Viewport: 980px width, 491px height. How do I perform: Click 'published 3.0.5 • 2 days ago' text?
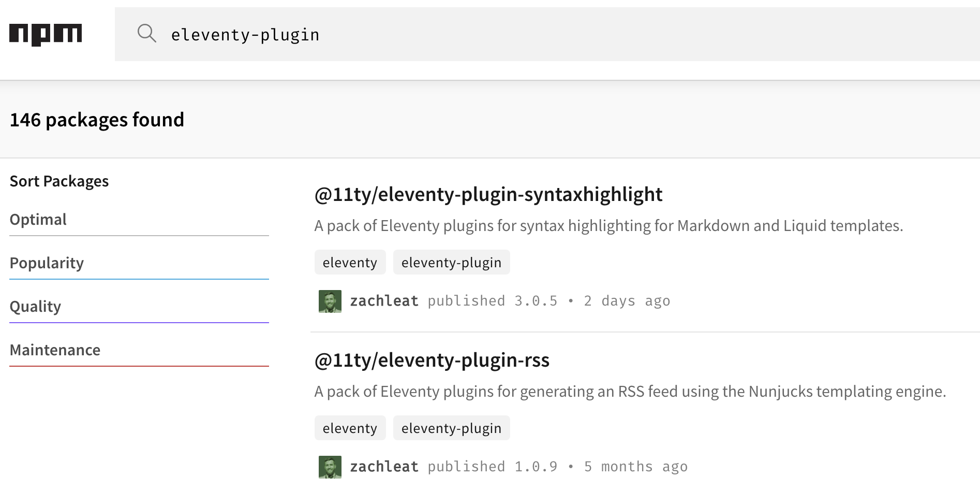549,301
